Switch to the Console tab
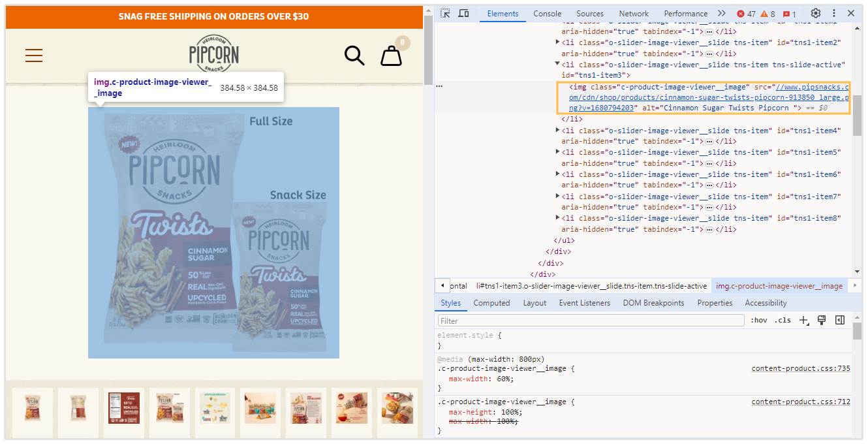Image resolution: width=868 pixels, height=444 pixels. click(547, 13)
